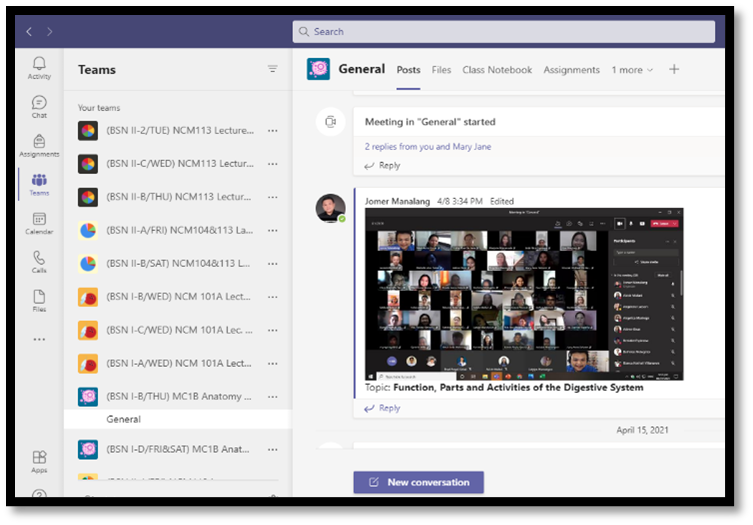Image resolution: width=753 pixels, height=525 pixels.
Task: Select the General channel under MC1B Anatomy
Action: click(x=124, y=420)
